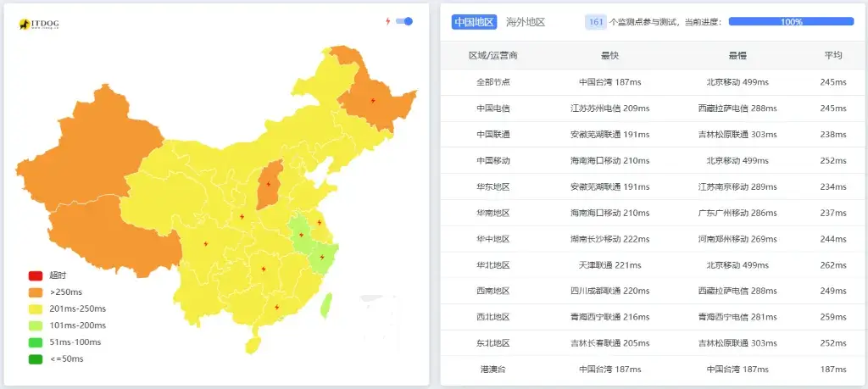Image resolution: width=868 pixels, height=389 pixels.
Task: Click 234ms average in 华东地区 row
Action: pos(833,186)
